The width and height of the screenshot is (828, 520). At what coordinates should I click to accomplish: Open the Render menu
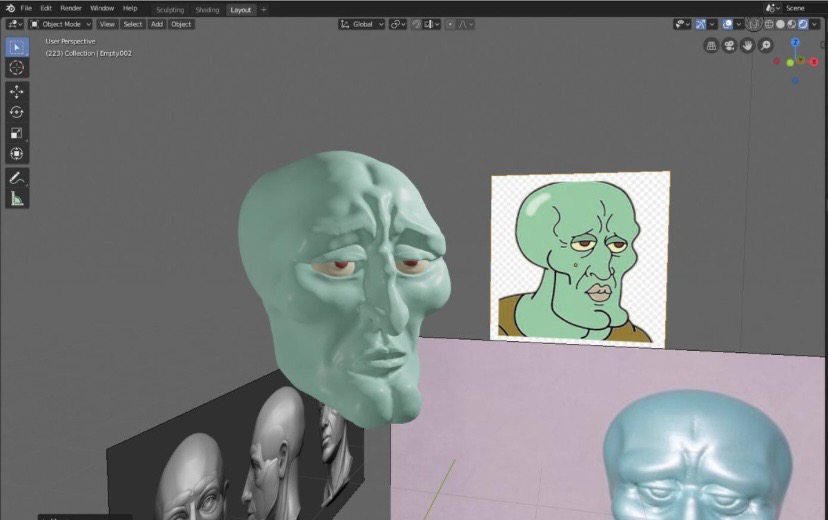point(71,8)
